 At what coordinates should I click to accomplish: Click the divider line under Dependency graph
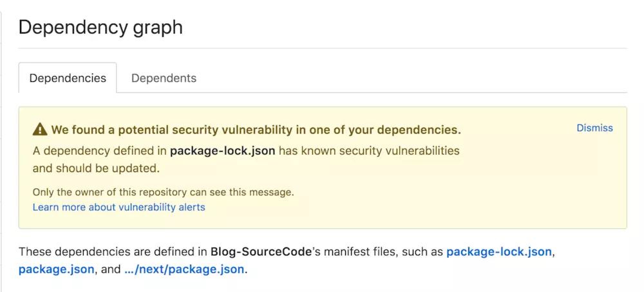(x=323, y=48)
